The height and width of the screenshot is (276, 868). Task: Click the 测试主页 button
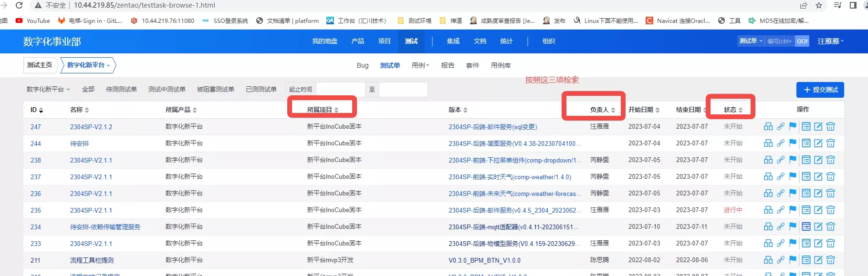click(40, 65)
